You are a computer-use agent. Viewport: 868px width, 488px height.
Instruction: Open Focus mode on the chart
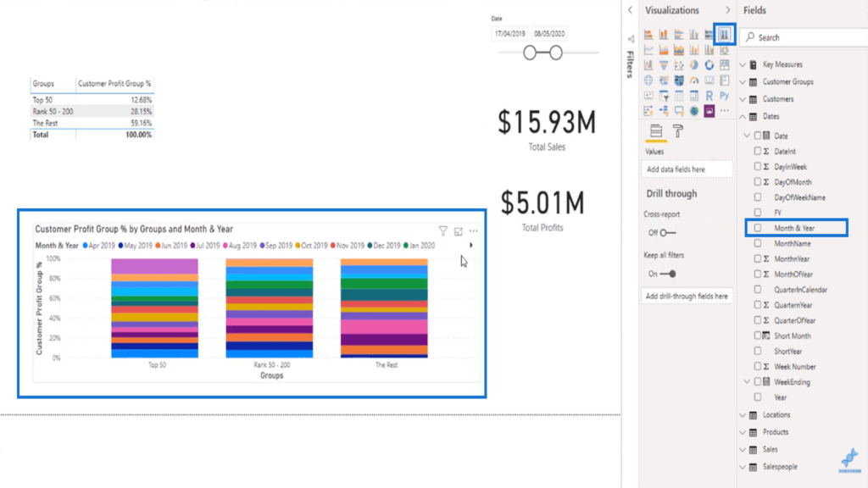pyautogui.click(x=459, y=231)
